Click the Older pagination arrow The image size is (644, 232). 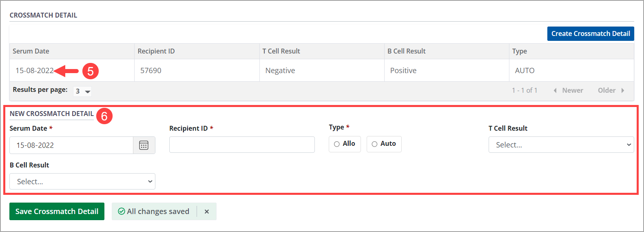pos(623,91)
